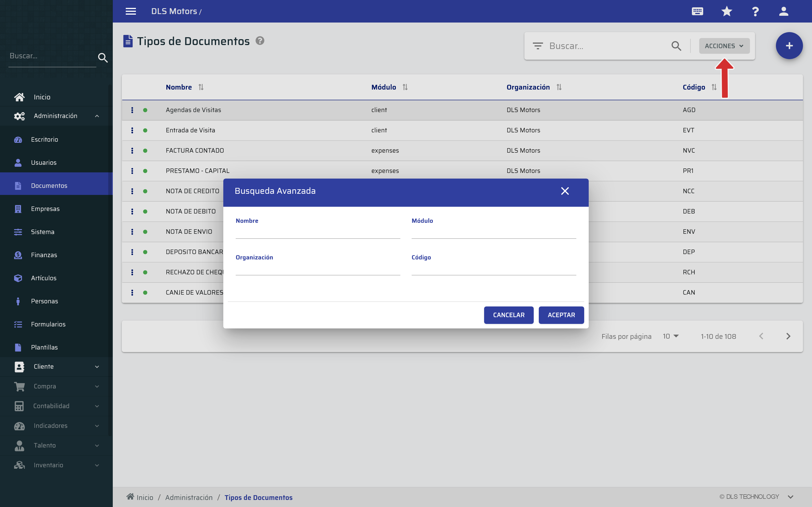Open the ACCIONES dropdown
The image size is (812, 507).
point(724,46)
